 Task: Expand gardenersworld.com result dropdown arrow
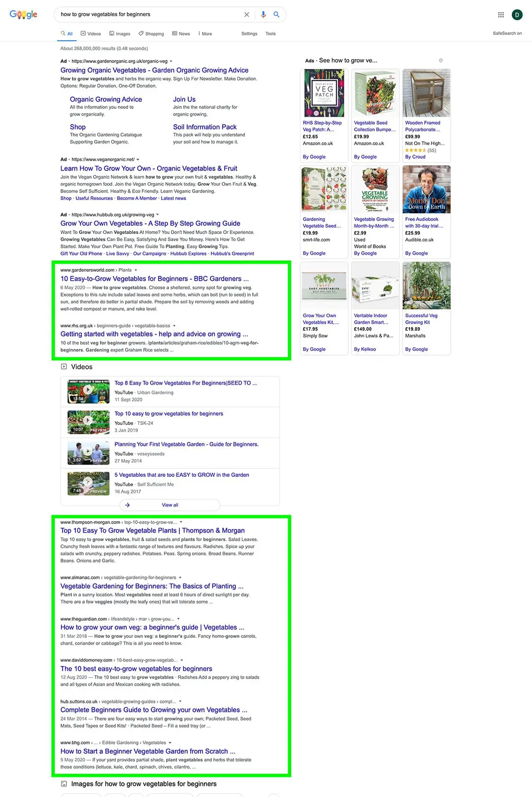tap(136, 270)
